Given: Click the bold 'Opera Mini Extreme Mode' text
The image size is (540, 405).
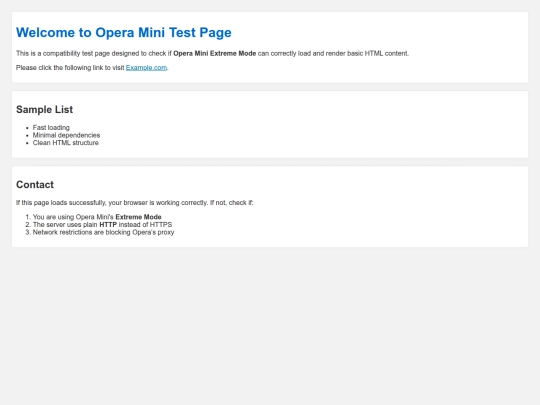Looking at the screenshot, I should pos(215,53).
